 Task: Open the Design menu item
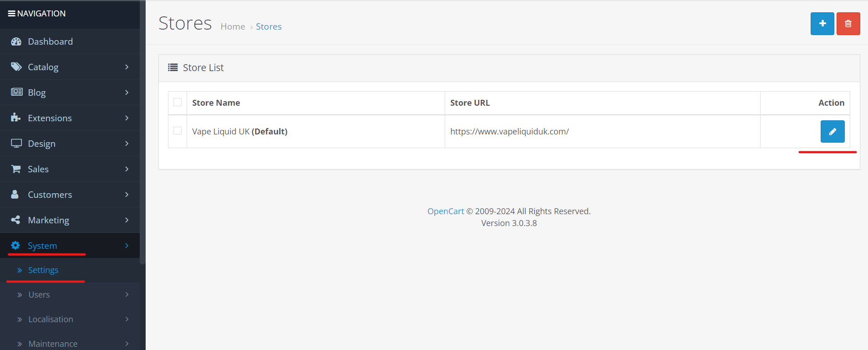(x=70, y=144)
